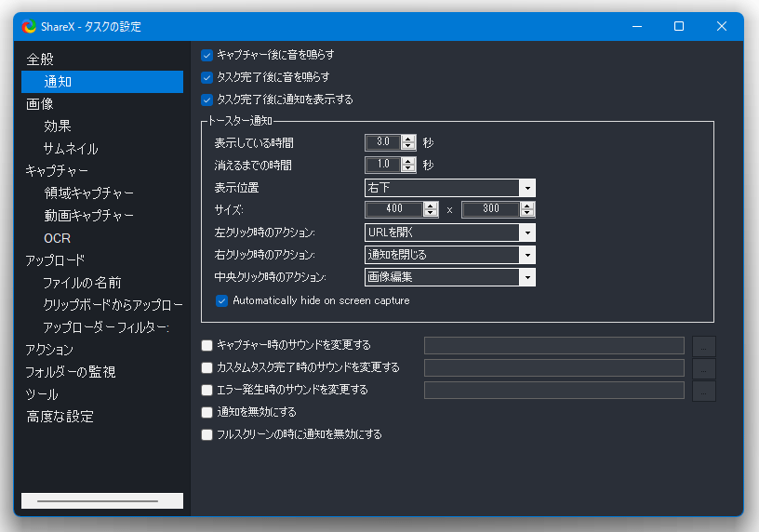Browse file for カスタムタスク完了時のサウンド path
The width and height of the screenshot is (759, 532).
point(704,368)
